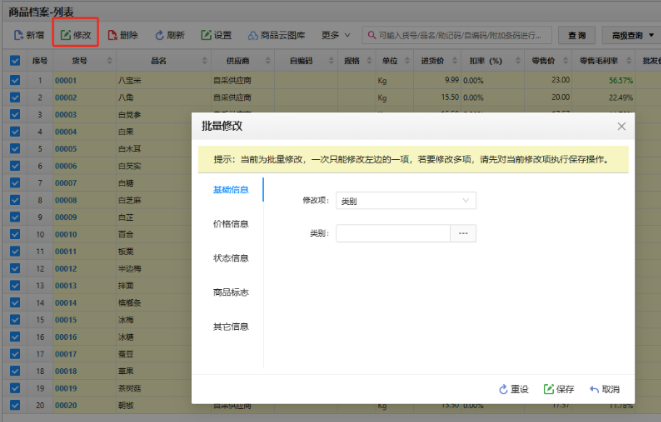Sort by the 单位 column arrows
661x422 pixels.
(407, 61)
